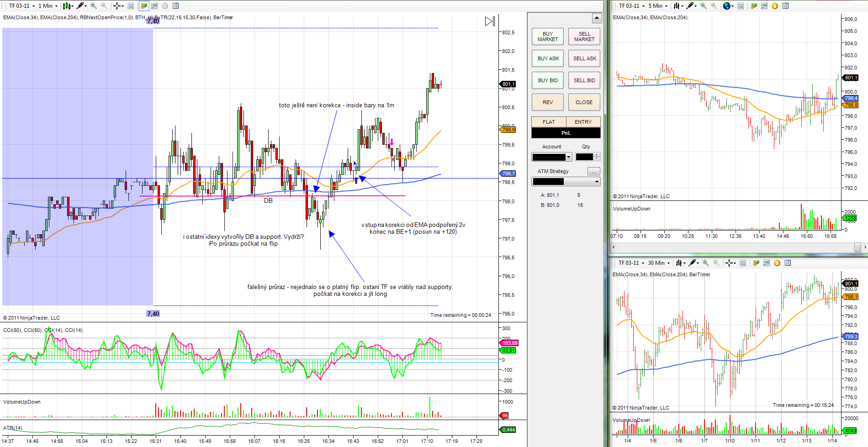
Task: Click the 801,1 price marker on 1 Min axis
Action: 508,84
